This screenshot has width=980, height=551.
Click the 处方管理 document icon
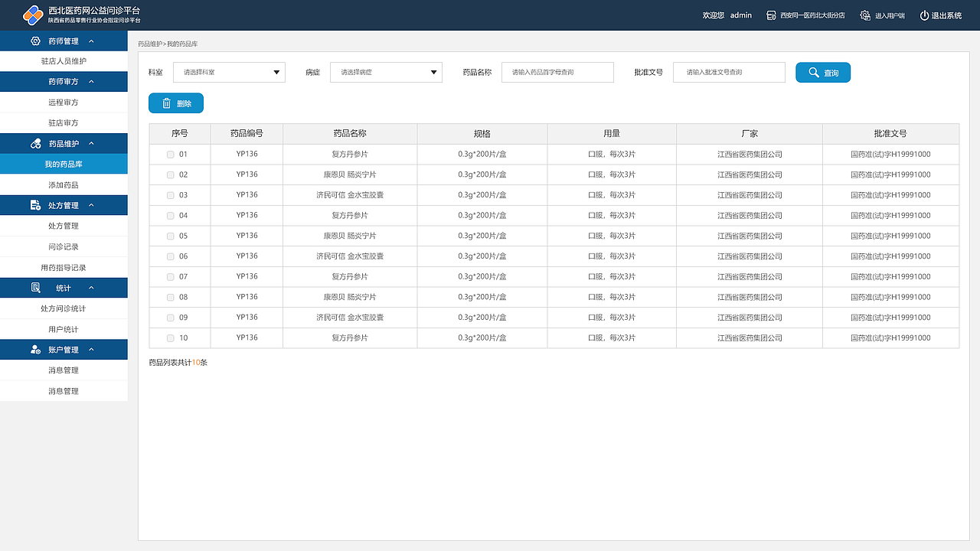[x=35, y=206]
